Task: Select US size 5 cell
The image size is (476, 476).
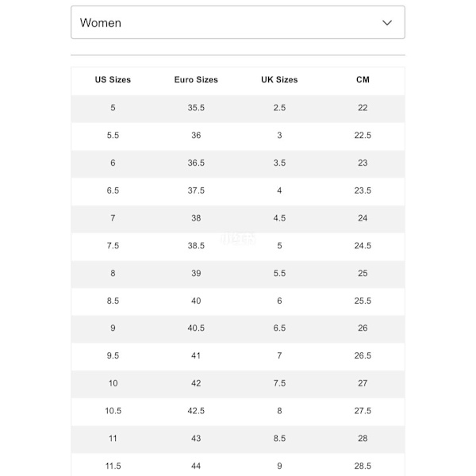Action: click(x=113, y=108)
